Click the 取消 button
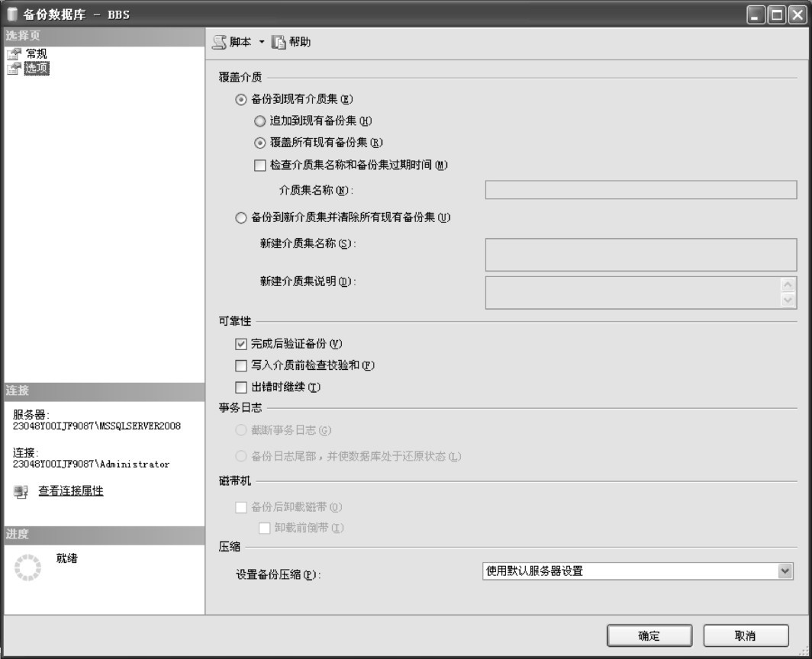This screenshot has width=812, height=659. coord(746,635)
